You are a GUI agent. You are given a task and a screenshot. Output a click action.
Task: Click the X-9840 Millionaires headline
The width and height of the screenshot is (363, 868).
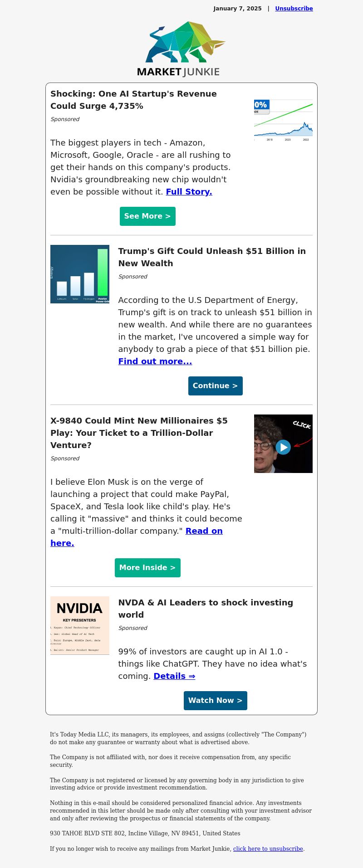coord(139,433)
